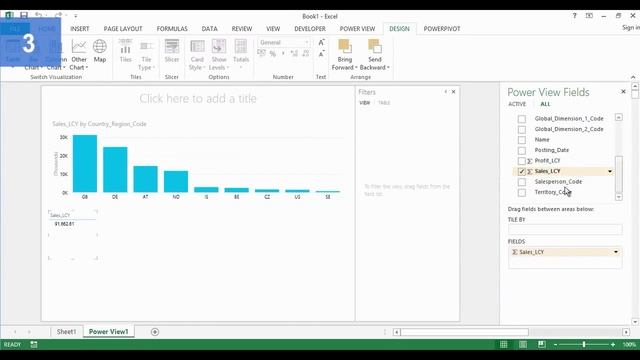Close the Filters pane
Image resolution: width=640 pixels, height=360 pixels.
pyautogui.click(x=453, y=92)
